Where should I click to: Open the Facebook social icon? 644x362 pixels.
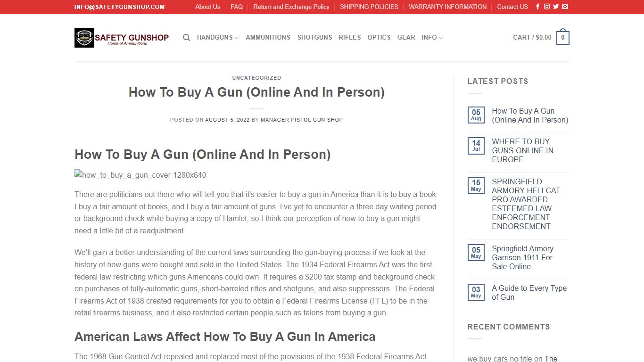tap(538, 7)
